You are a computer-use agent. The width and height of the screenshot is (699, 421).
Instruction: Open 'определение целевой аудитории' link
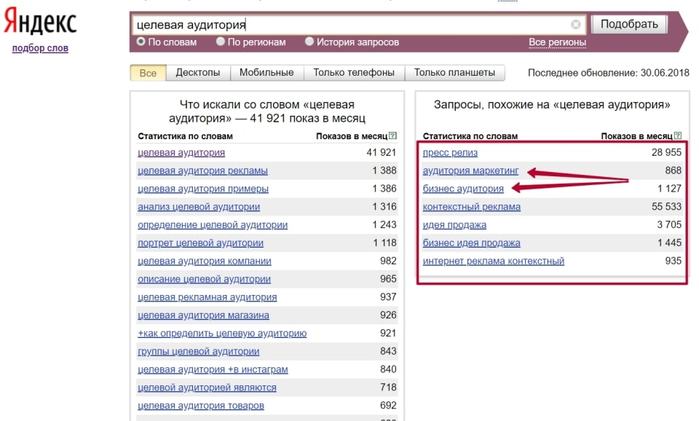pos(212,225)
